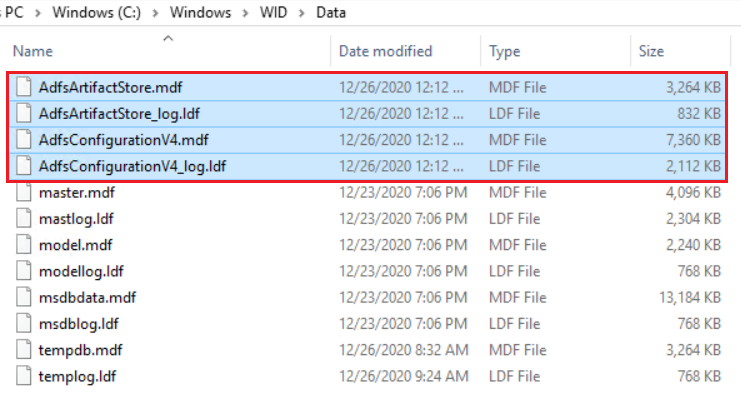The width and height of the screenshot is (741, 397).
Task: Sort files by Date modified column
Action: point(385,51)
